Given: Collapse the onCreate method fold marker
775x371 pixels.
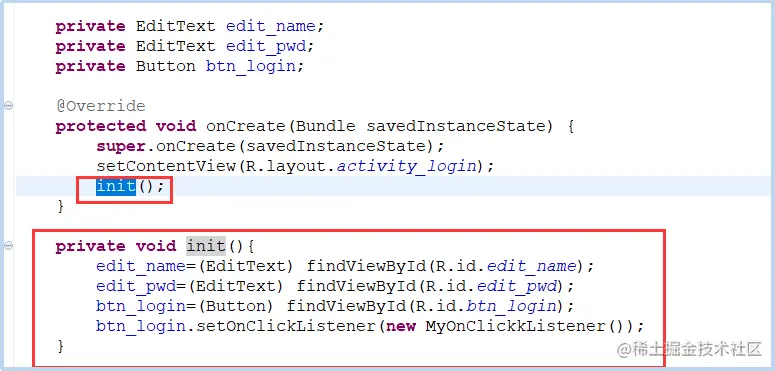Looking at the screenshot, I should click(8, 106).
